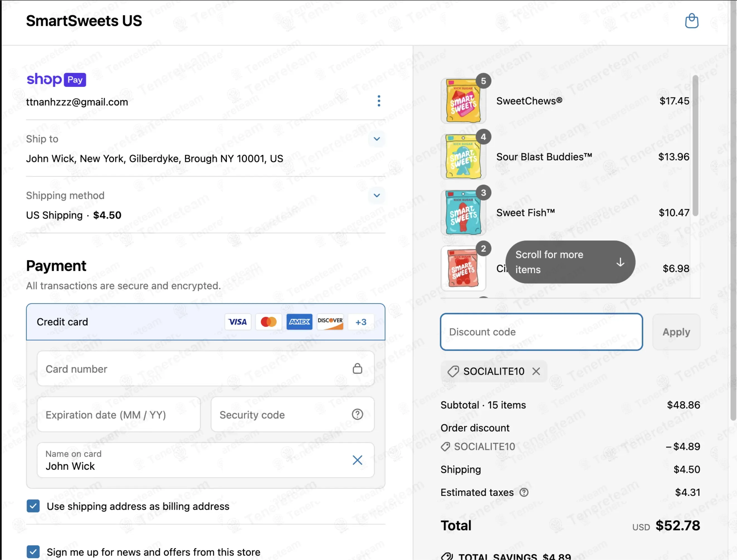Click the lock icon in Card number field

[357, 368]
